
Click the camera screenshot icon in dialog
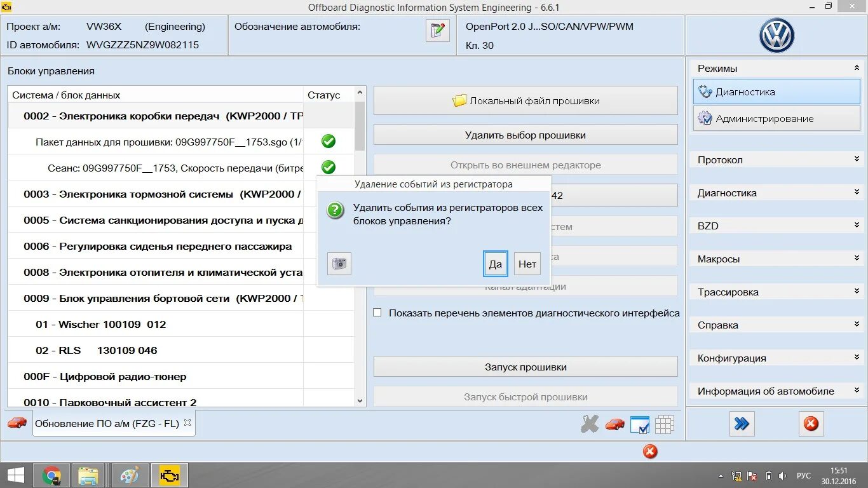pyautogui.click(x=339, y=264)
